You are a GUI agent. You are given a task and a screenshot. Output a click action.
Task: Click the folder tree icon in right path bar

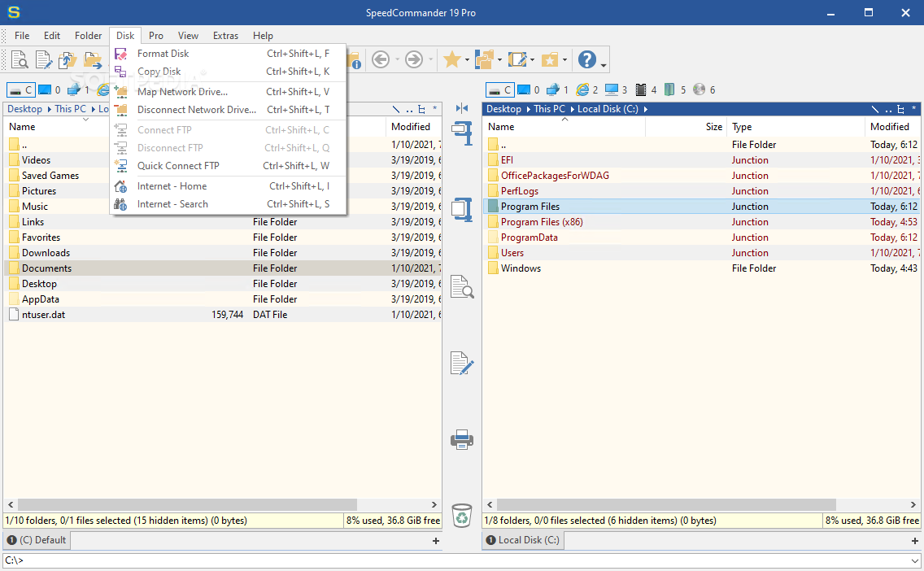(x=900, y=109)
